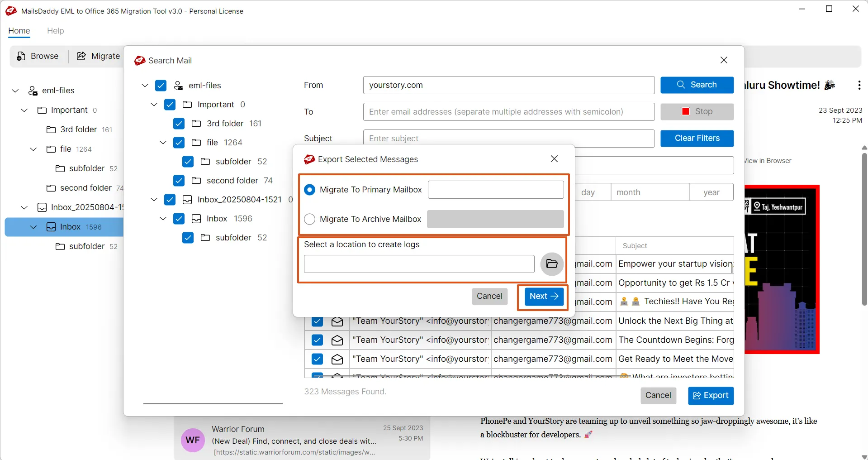
Task: Select Migrate To Primary Mailbox option
Action: tap(309, 190)
